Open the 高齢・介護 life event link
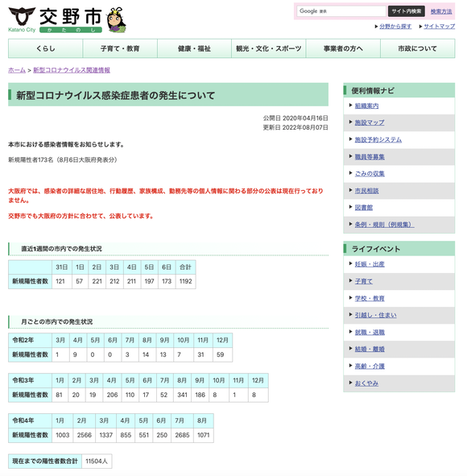 pos(370,366)
